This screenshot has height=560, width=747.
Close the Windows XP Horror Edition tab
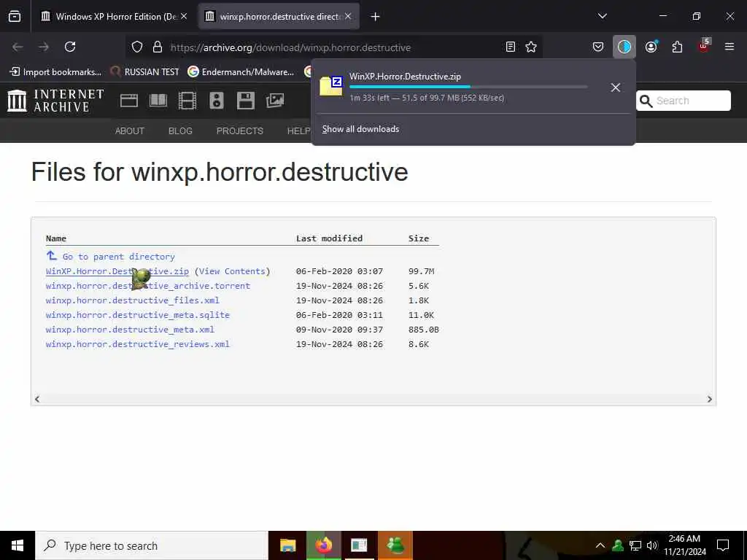click(x=184, y=16)
